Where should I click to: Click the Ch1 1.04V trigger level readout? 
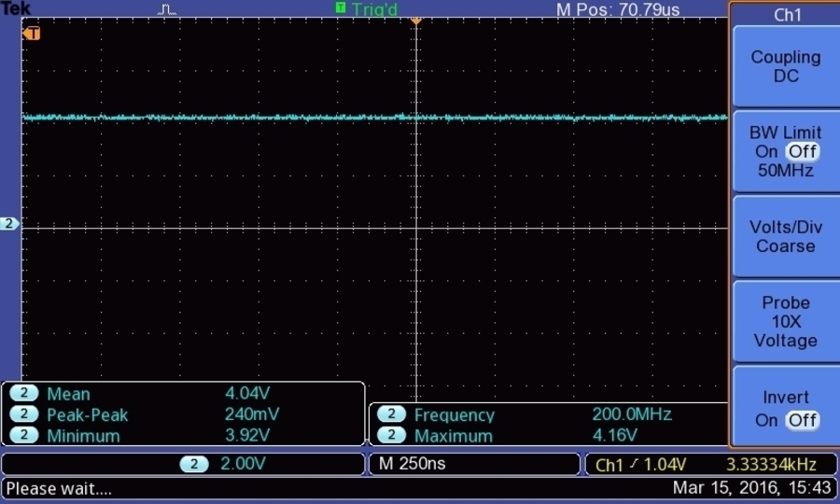pyautogui.click(x=640, y=465)
